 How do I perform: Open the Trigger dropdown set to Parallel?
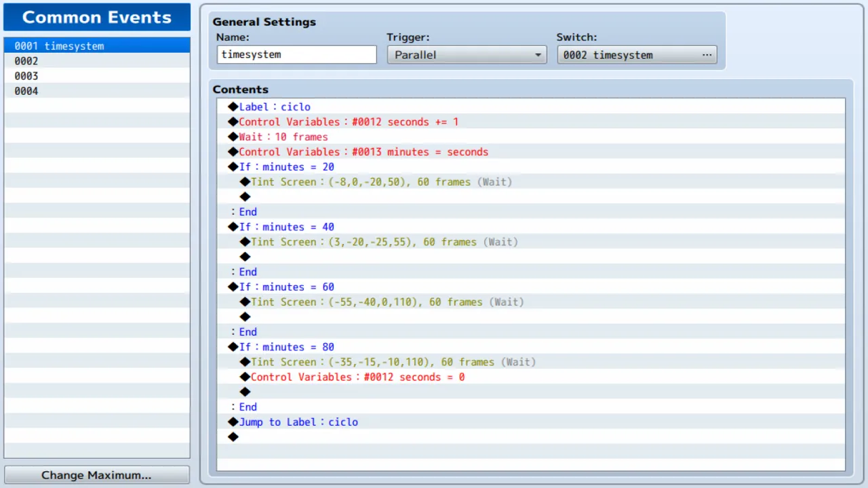click(x=467, y=55)
